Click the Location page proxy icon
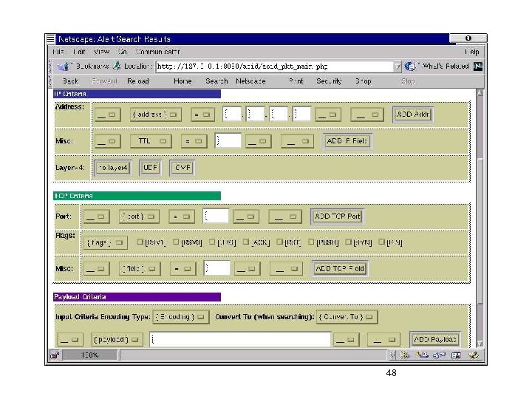Screen dimensions: 532x399 point(117,66)
